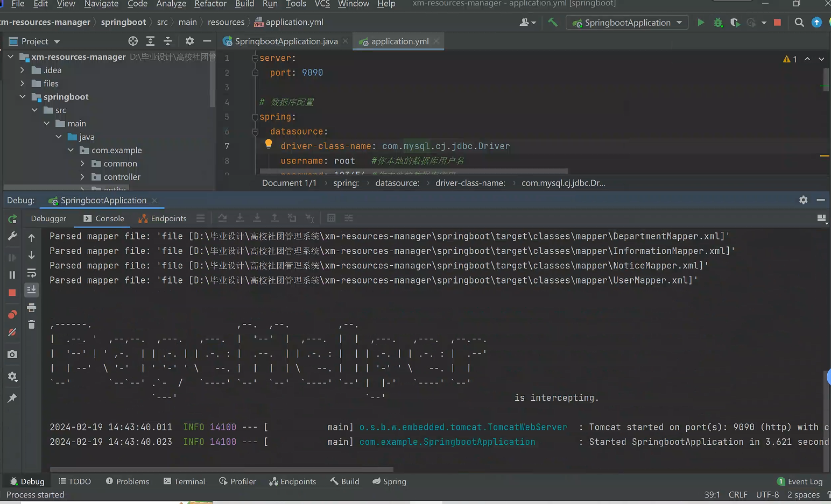Select the Console tab
Screen dimensions: 831x504
pyautogui.click(x=104, y=218)
